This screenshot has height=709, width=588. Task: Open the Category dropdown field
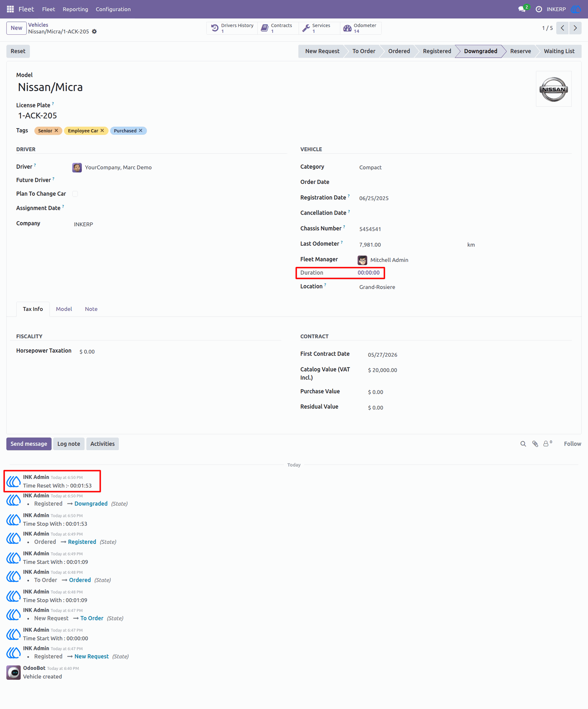tap(465, 167)
